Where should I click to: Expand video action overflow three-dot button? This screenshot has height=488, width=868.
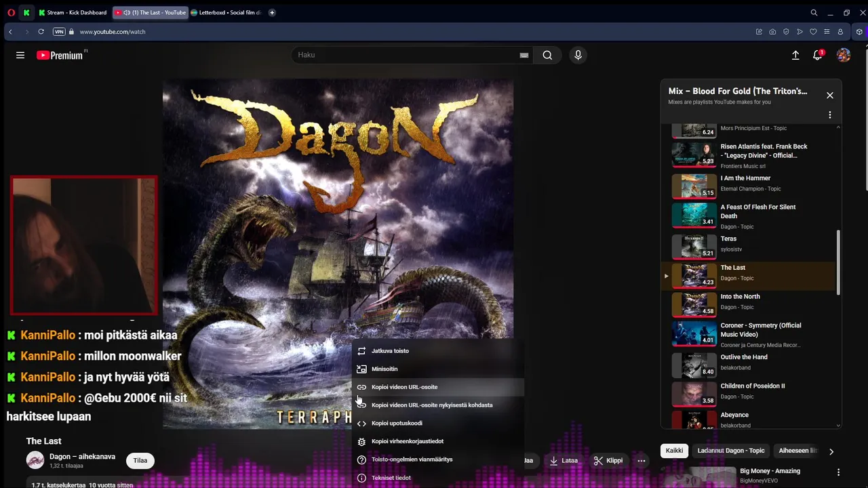(641, 460)
